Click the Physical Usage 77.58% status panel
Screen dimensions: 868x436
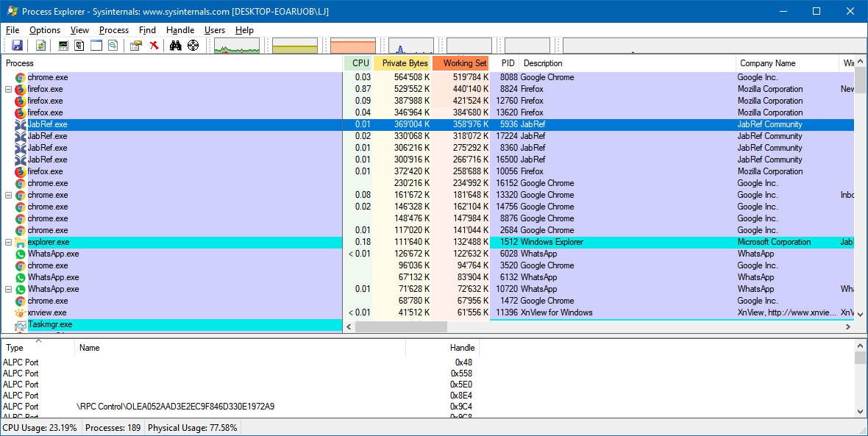[x=193, y=428]
